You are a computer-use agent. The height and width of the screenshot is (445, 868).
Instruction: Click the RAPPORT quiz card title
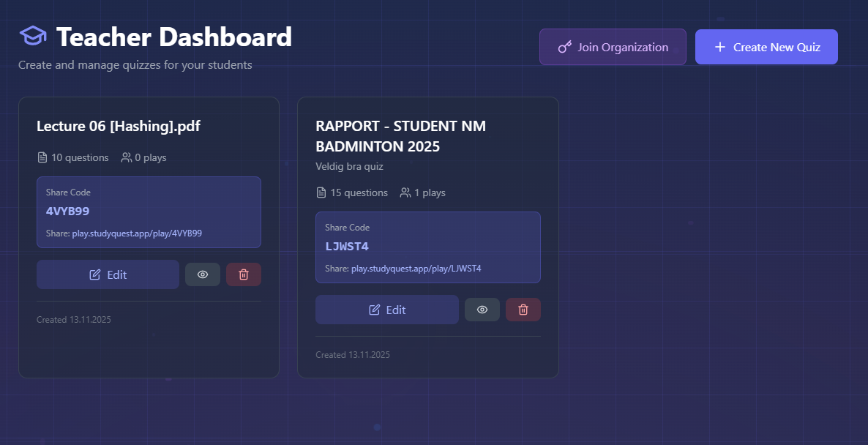[x=400, y=135]
